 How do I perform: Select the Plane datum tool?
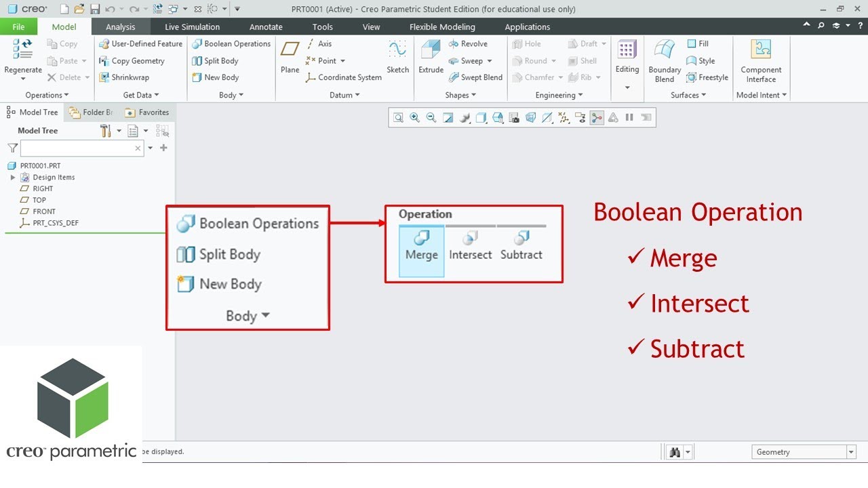290,57
